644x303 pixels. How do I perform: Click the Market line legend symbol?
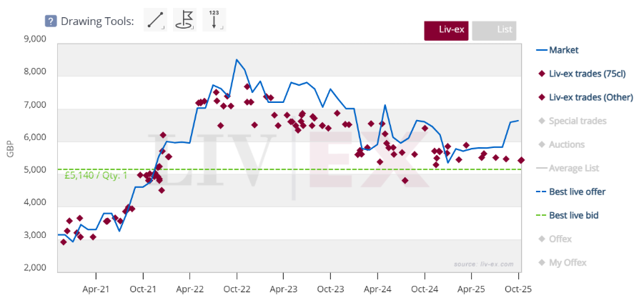(x=540, y=50)
